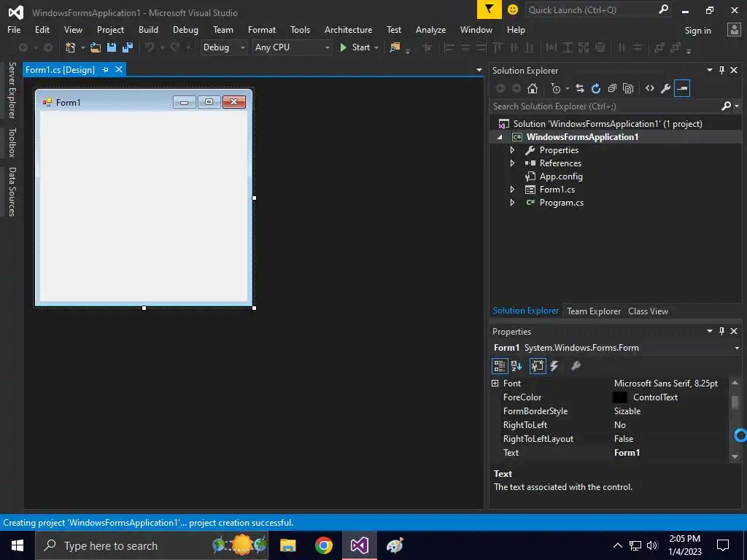Open the Form1 object selector dropdown in Properties

tap(737, 348)
